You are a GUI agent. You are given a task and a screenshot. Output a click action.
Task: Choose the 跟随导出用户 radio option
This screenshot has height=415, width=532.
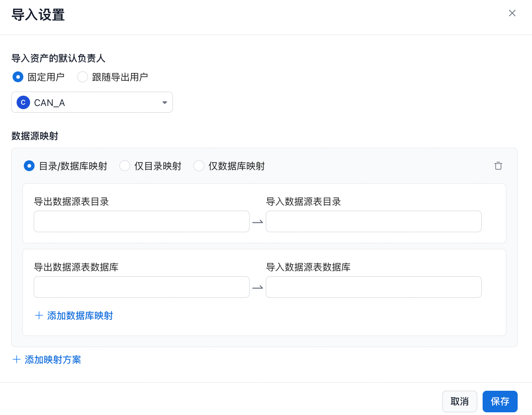pos(83,77)
